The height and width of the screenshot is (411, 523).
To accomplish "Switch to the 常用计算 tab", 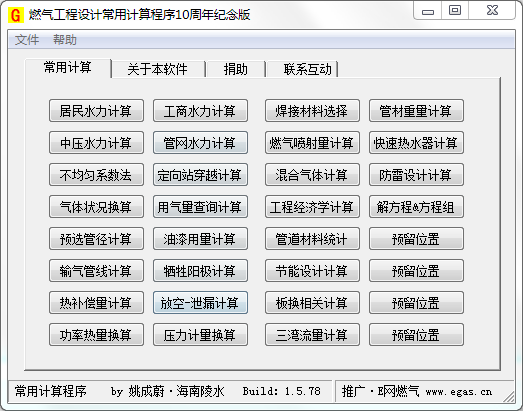I will pyautogui.click(x=68, y=68).
